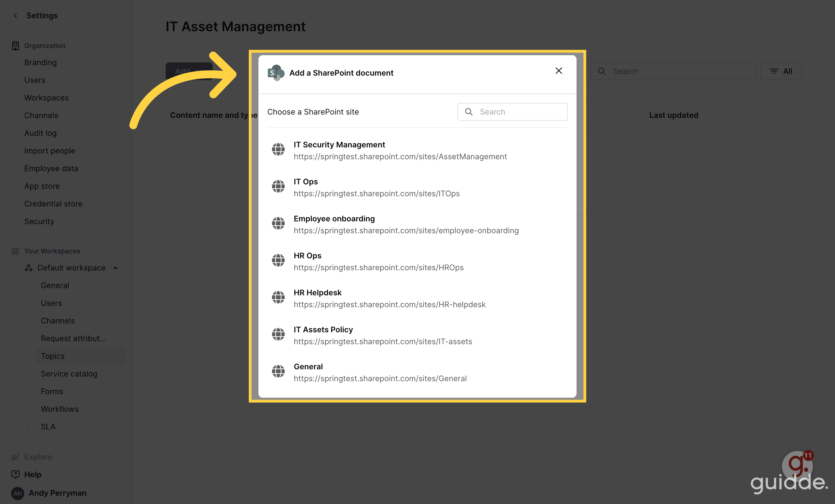Choose the IT Ops SharePoint site
The image size is (835, 504).
click(x=417, y=188)
